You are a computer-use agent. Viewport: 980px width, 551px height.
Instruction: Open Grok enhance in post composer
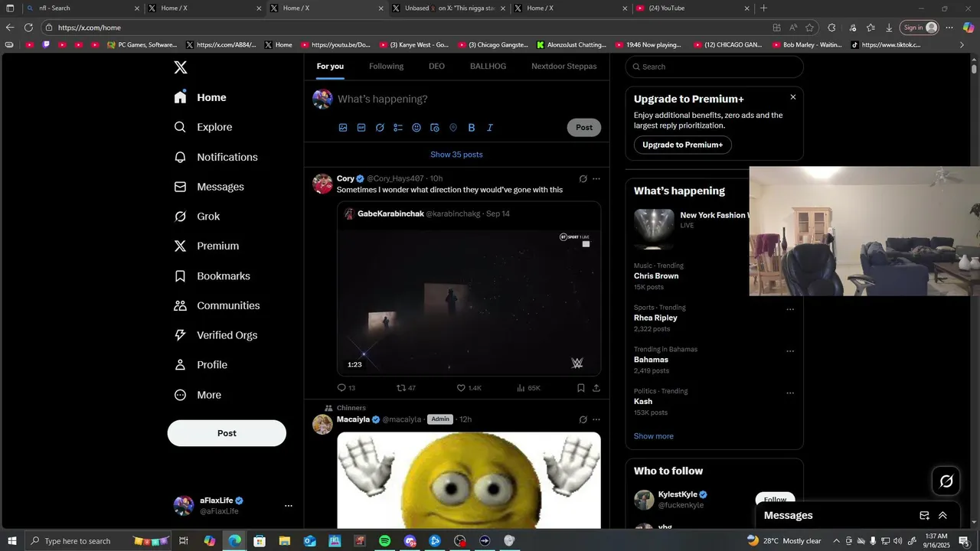[380, 128]
